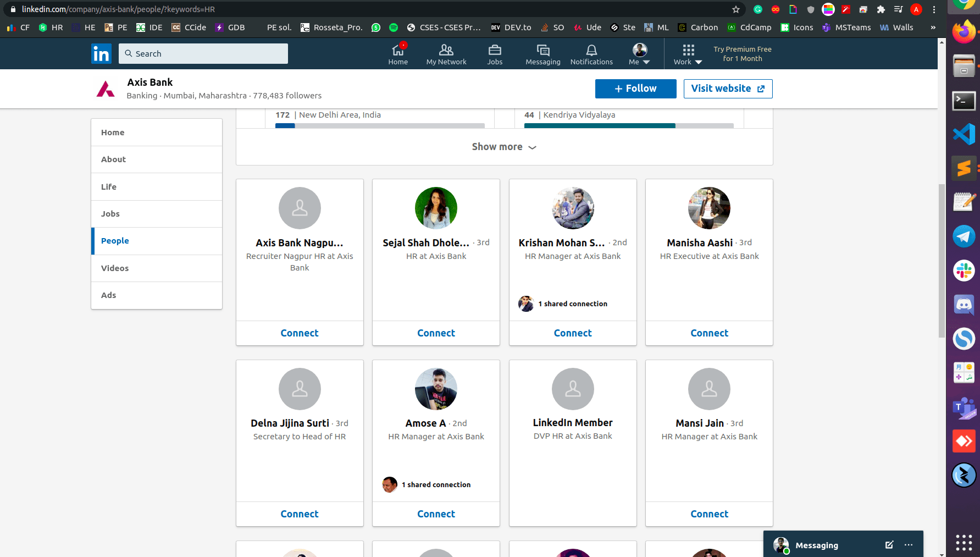Image resolution: width=980 pixels, height=557 pixels.
Task: Connect with Mansi Jain
Action: tap(709, 514)
